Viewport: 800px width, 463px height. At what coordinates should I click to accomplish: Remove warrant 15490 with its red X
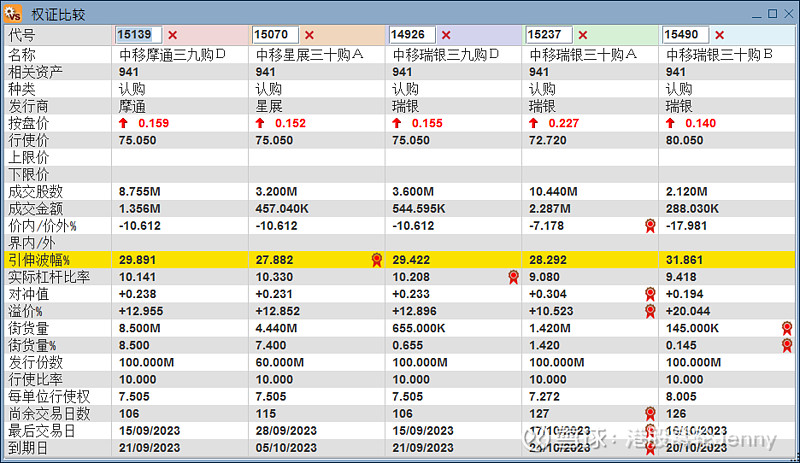click(x=719, y=35)
